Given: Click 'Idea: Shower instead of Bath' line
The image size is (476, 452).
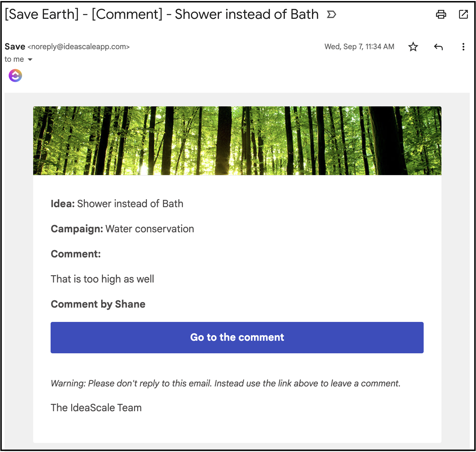Looking at the screenshot, I should [x=117, y=204].
